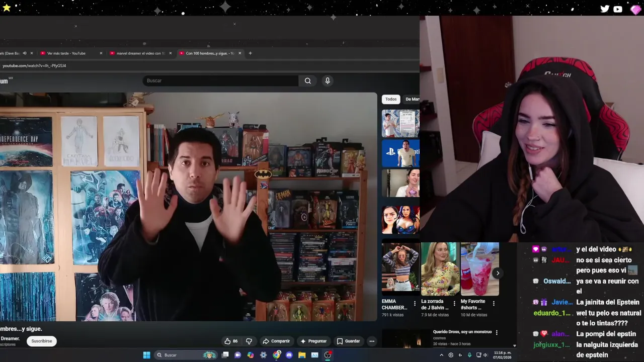This screenshot has width=644, height=362.
Task: Show hidden system tray icons
Action: click(x=442, y=355)
